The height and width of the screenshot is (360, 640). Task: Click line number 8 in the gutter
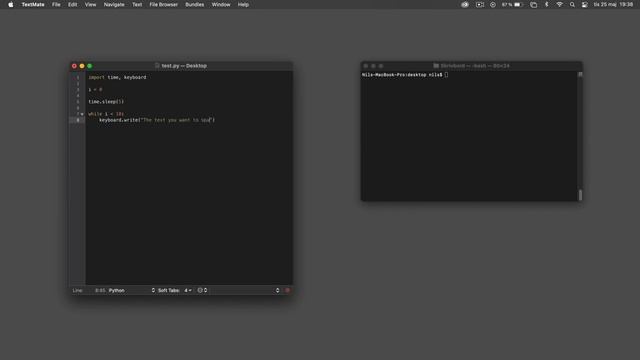tap(78, 120)
